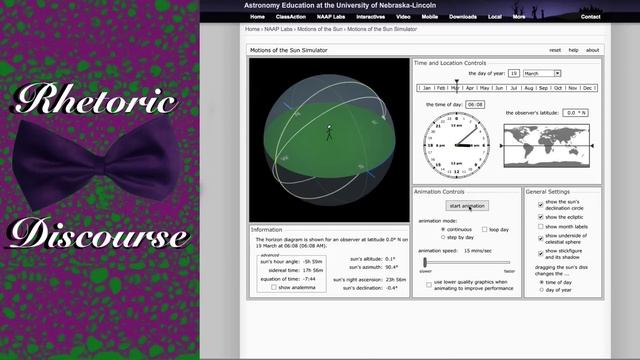Follow the NAAP Labs breadcrumb link
640x360 pixels.
point(278,29)
